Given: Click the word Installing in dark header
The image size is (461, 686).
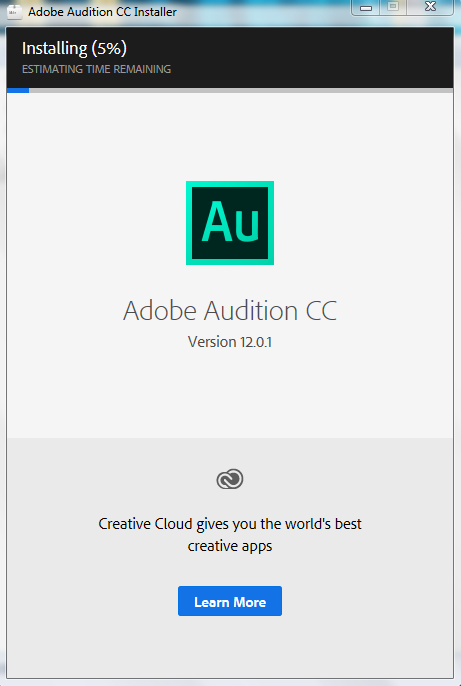Looking at the screenshot, I should 55,48.
